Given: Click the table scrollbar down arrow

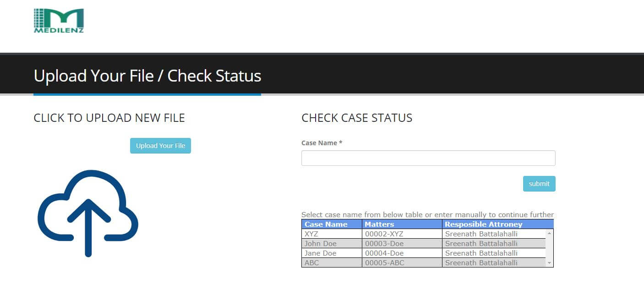Looking at the screenshot, I should click(549, 263).
